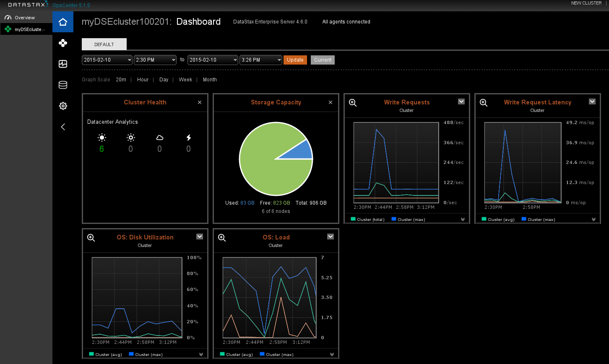Click the medium load nodes icon
Screen dimensions: 609x364
coord(131,138)
